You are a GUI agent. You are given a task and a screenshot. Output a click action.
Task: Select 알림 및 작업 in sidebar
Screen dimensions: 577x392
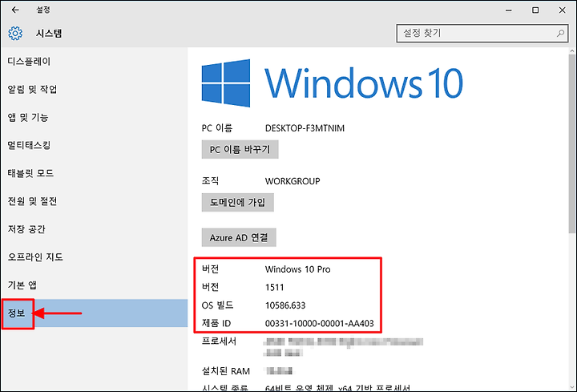(95, 90)
